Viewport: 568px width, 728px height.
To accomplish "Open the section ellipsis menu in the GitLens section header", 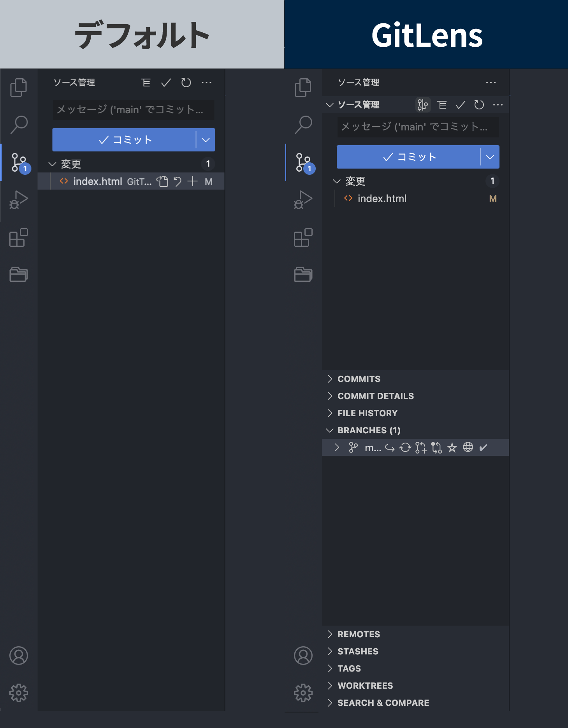I will [x=498, y=105].
